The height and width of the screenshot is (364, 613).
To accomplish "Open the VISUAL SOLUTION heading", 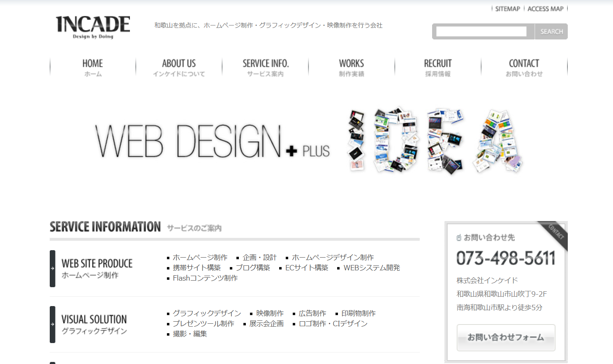I will [x=94, y=320].
